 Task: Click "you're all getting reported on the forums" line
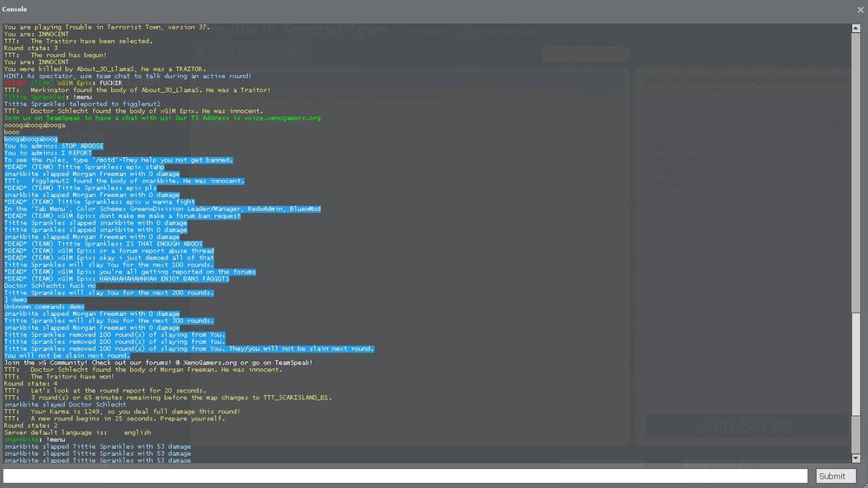click(130, 272)
